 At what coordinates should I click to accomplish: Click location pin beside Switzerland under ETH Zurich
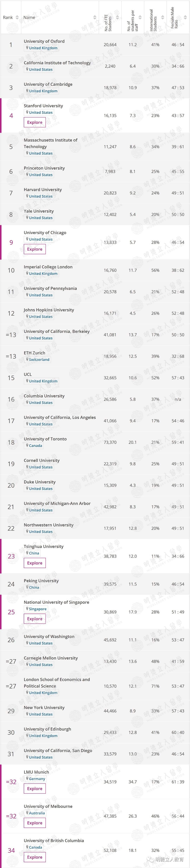(27, 360)
